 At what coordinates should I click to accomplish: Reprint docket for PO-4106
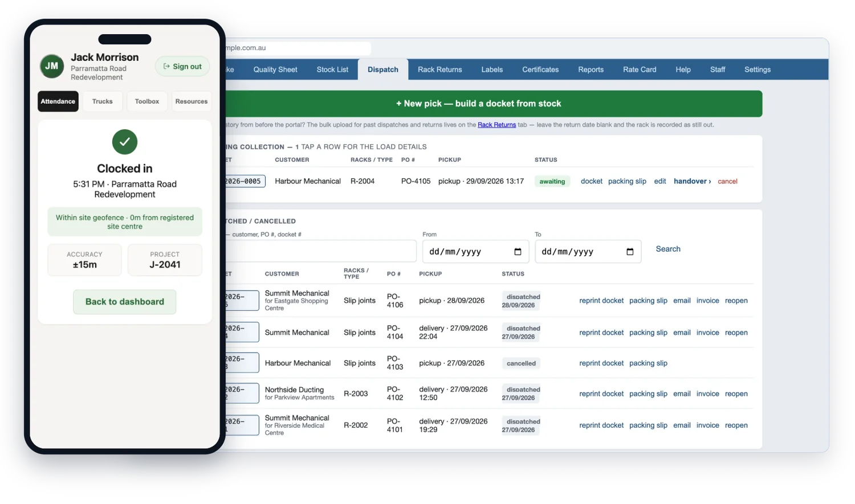click(601, 301)
